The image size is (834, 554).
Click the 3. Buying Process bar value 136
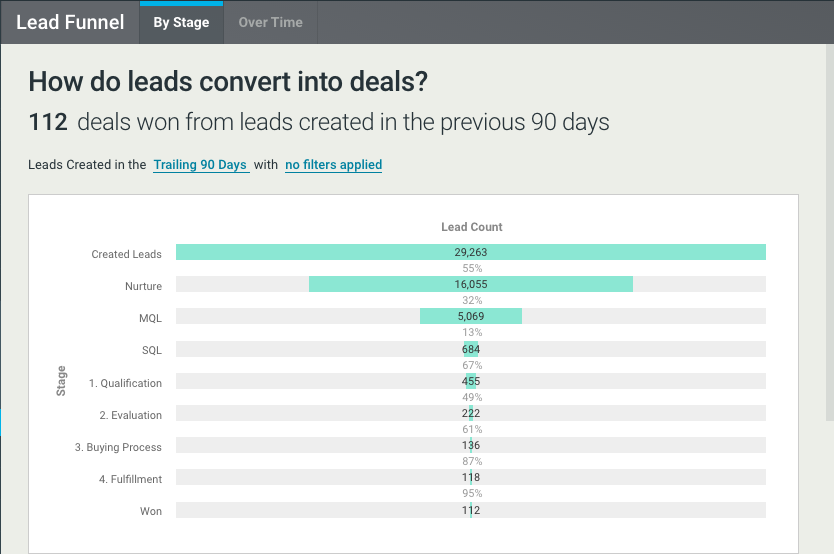(x=471, y=446)
